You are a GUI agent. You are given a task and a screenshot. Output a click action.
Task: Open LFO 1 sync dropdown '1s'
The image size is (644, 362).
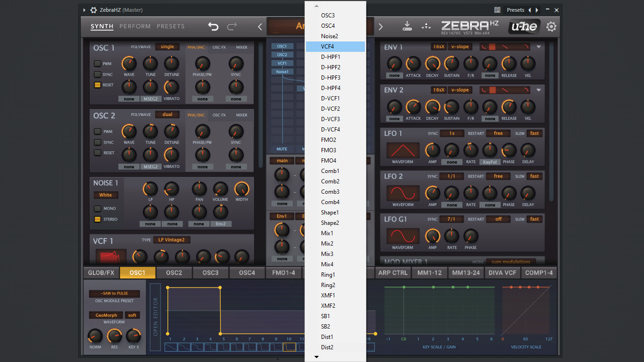[x=452, y=133]
